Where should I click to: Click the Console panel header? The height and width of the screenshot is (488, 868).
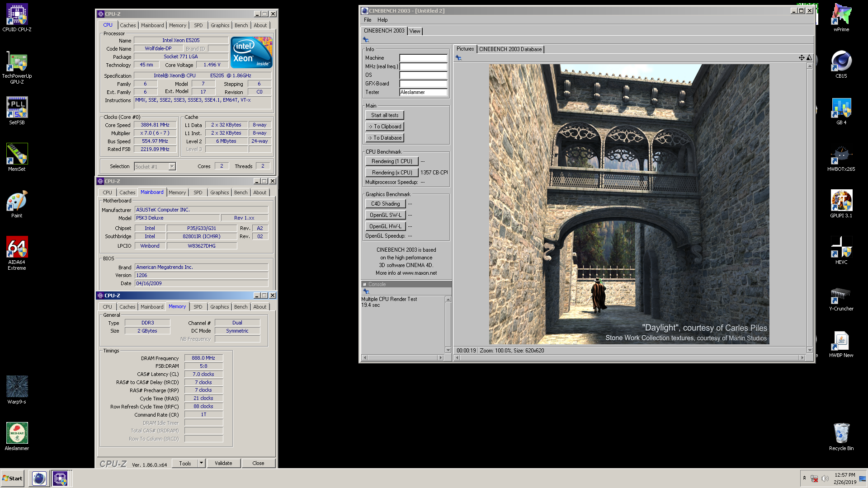click(x=406, y=284)
